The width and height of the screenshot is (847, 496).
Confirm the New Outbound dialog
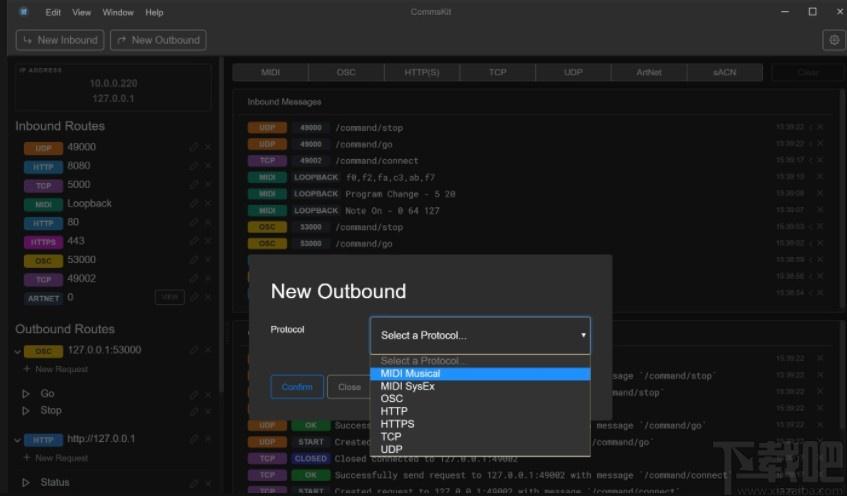(297, 387)
